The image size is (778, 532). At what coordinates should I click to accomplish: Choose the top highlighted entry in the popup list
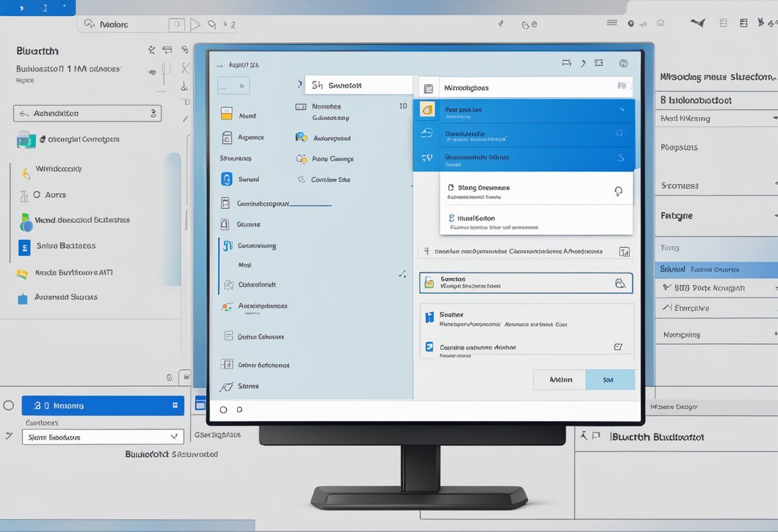coord(525,110)
